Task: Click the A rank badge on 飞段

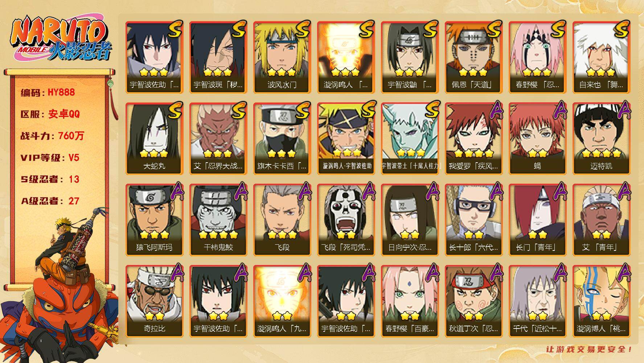Action: (x=303, y=192)
